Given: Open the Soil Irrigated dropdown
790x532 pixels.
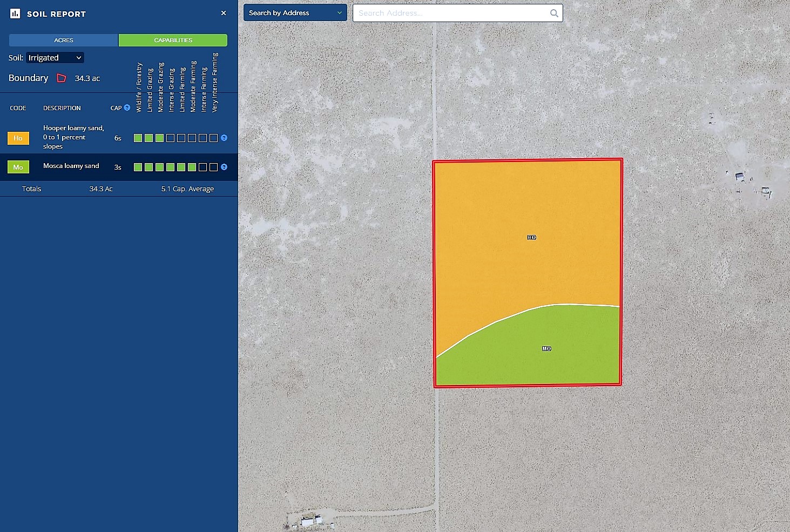Looking at the screenshot, I should click(x=55, y=58).
